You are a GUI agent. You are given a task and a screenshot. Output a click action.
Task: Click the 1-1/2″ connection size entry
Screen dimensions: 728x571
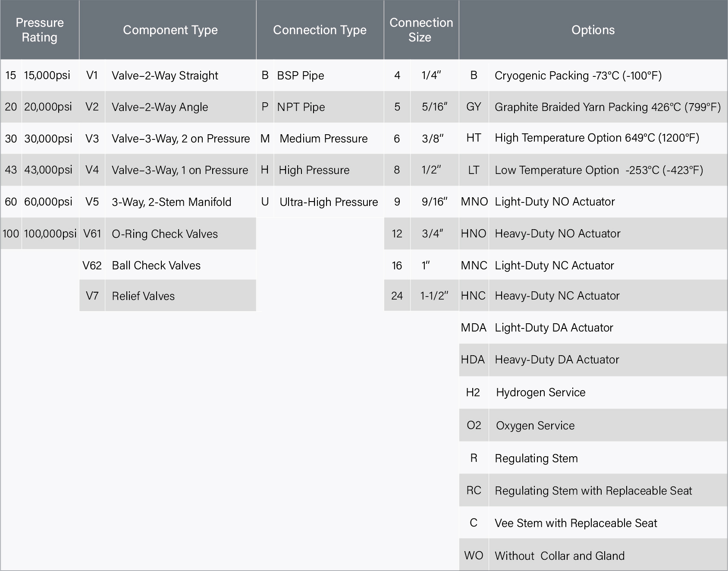[x=434, y=296]
